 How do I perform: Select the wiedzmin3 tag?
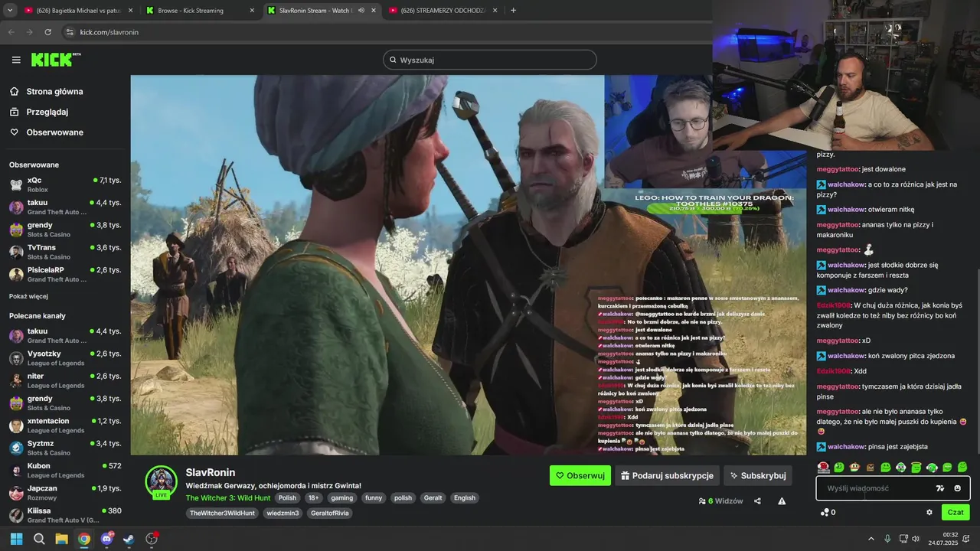283,513
